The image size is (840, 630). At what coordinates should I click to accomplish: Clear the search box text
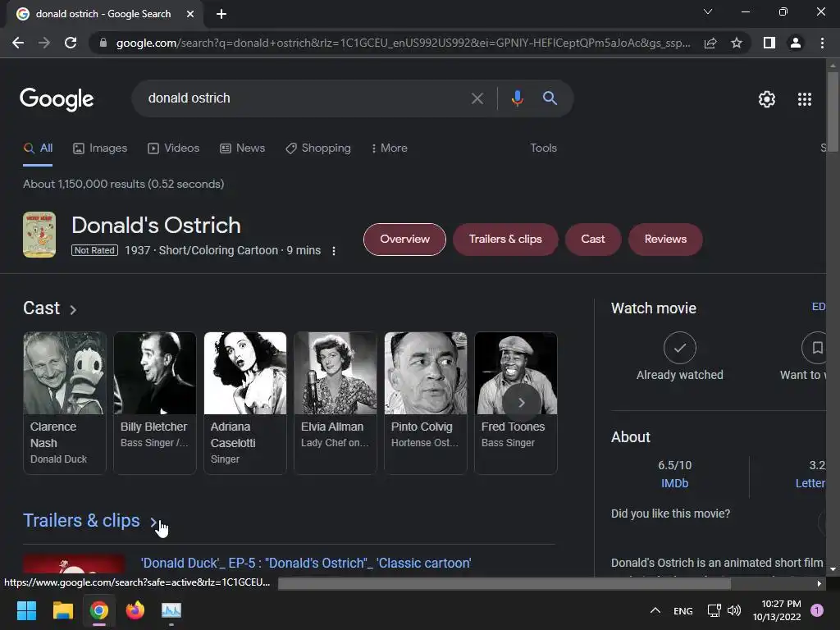[x=477, y=98]
